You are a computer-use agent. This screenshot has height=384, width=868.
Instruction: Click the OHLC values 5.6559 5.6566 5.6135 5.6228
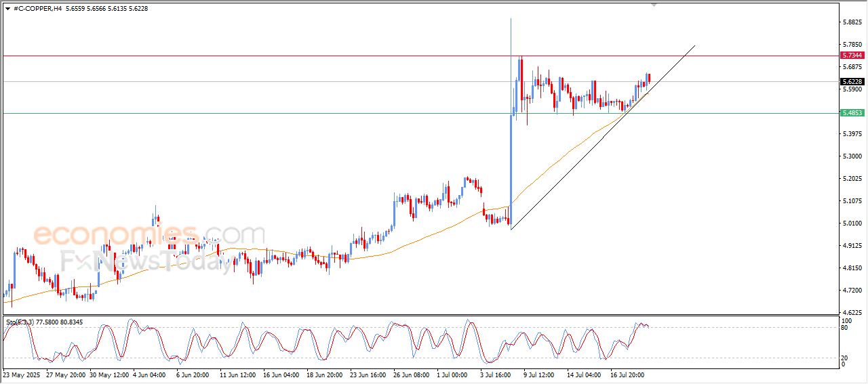tap(107, 8)
